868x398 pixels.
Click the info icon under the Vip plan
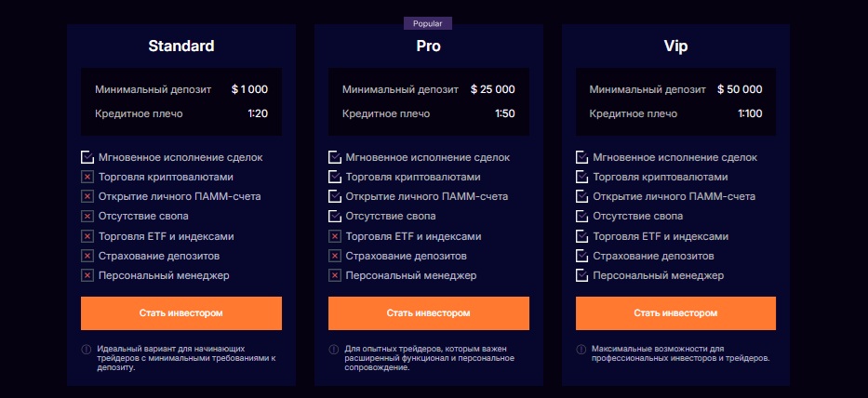(x=581, y=350)
